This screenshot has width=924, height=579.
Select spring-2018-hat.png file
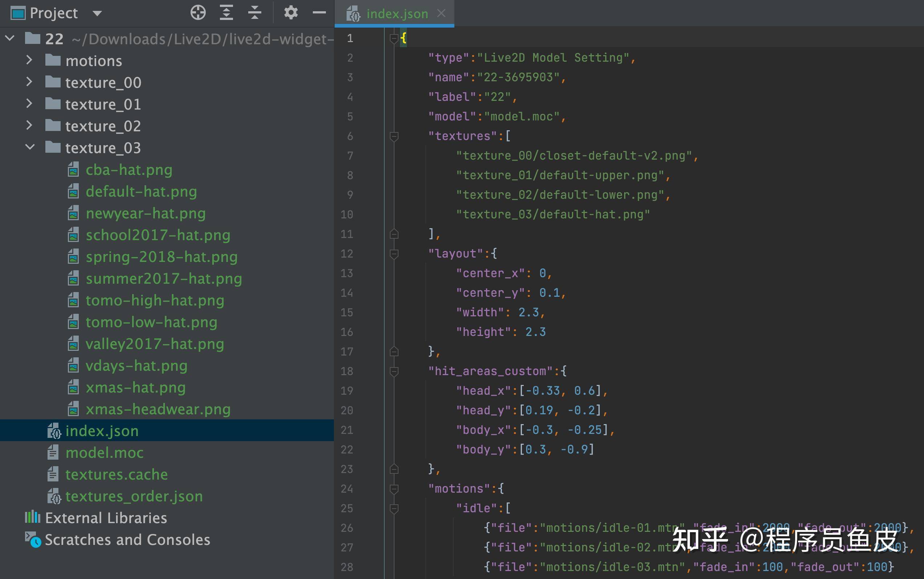pos(162,257)
